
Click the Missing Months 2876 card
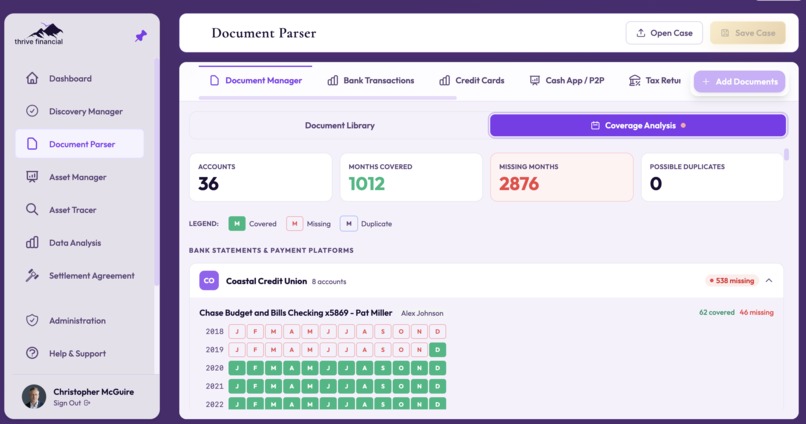pos(562,177)
